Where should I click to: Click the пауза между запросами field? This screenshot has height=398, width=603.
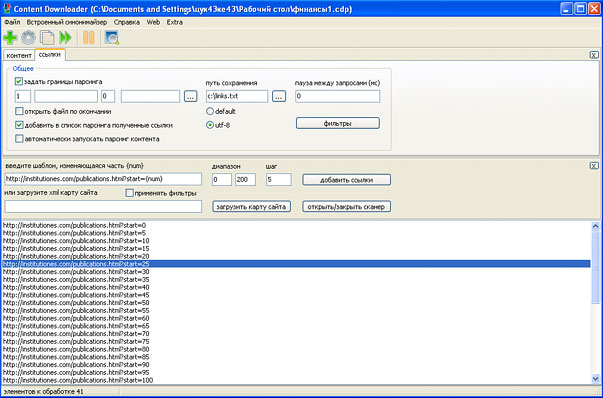point(338,96)
